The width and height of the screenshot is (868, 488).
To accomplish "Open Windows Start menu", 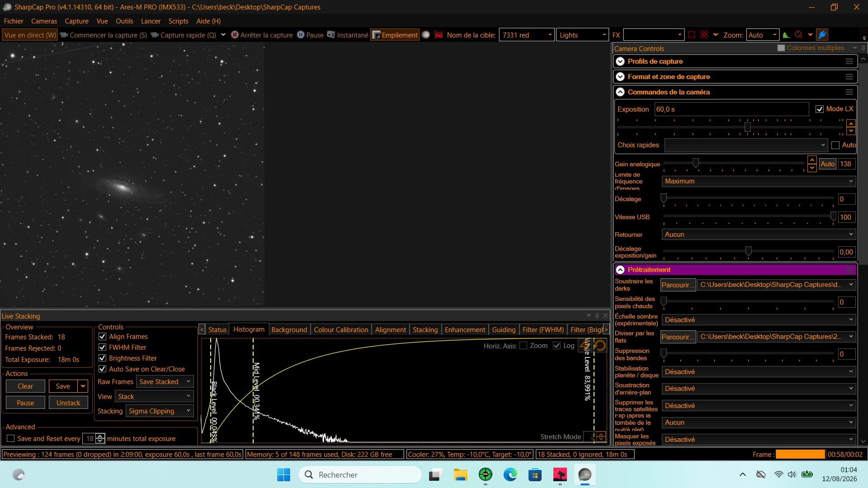I will [283, 474].
